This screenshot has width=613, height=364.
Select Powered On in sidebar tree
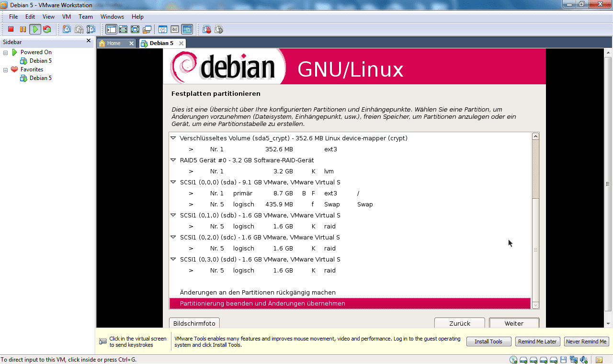point(36,52)
